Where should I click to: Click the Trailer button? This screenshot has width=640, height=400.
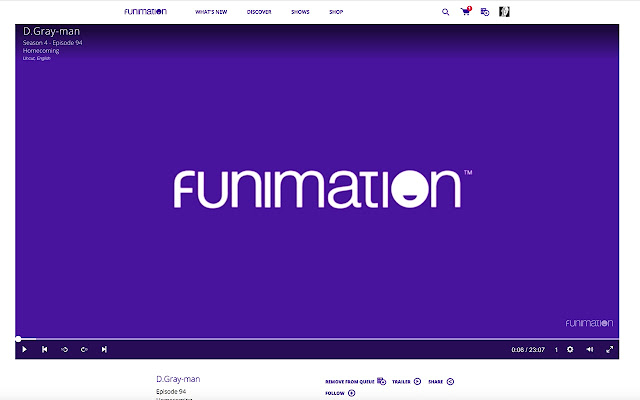(x=406, y=381)
